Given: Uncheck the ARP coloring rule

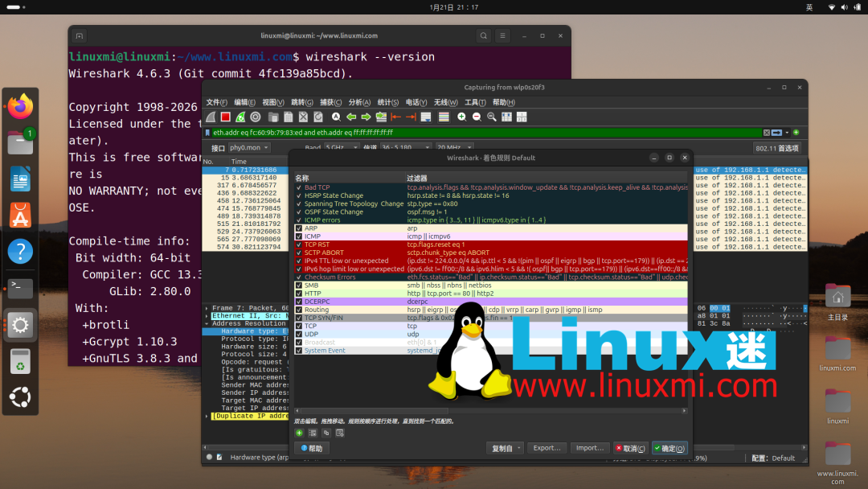Looking at the screenshot, I should coord(297,228).
